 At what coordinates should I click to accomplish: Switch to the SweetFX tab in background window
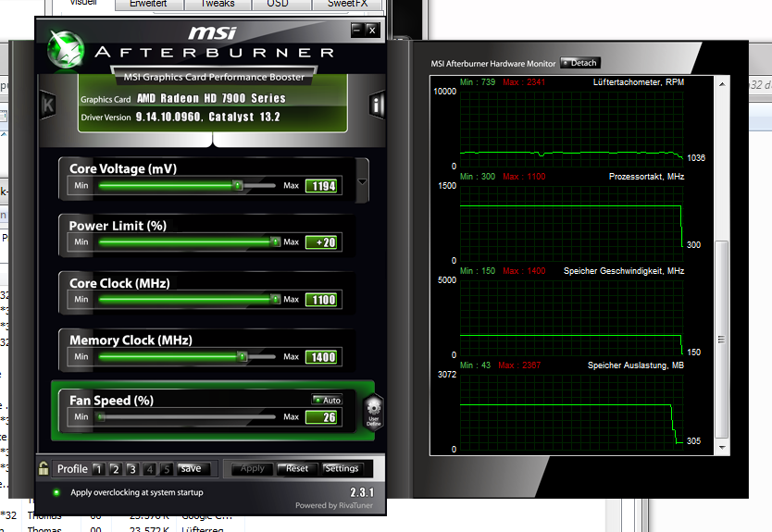coord(348,4)
